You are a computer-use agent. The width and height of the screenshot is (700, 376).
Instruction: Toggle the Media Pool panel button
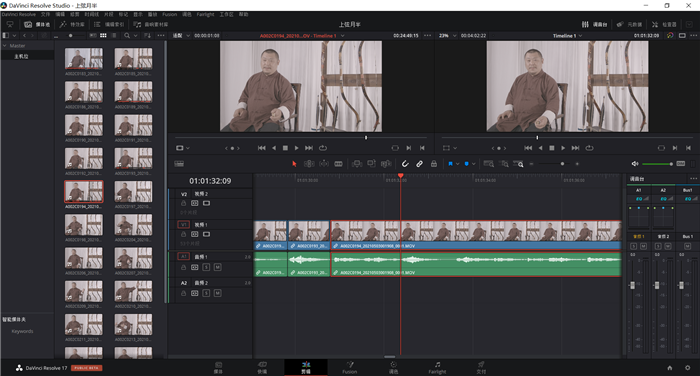[37, 24]
